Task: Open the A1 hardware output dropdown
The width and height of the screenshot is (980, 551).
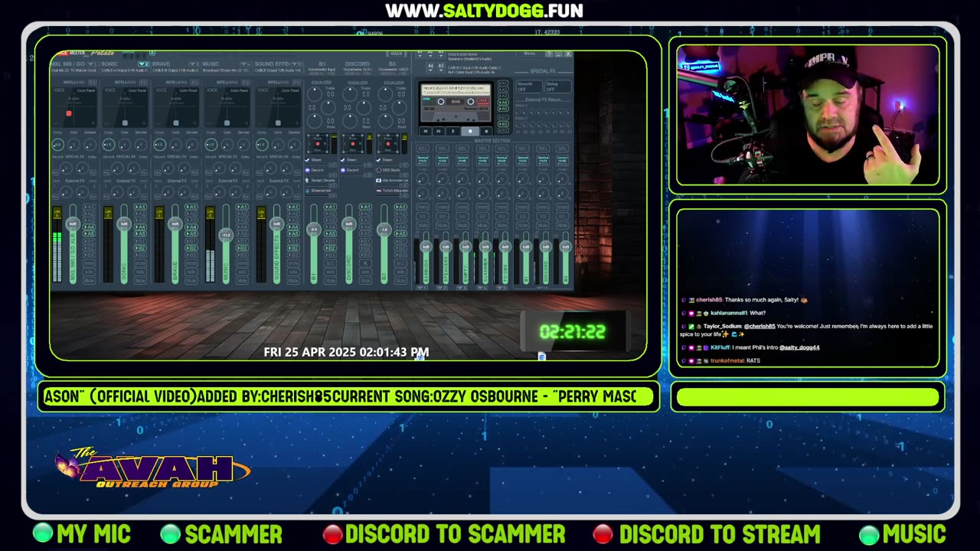Action: [420, 54]
